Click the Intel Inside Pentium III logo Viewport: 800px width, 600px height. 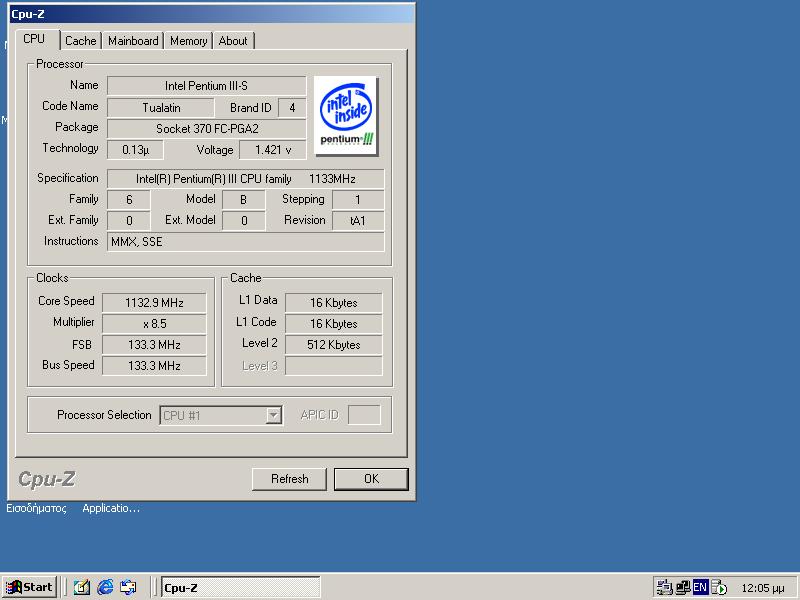[x=346, y=116]
